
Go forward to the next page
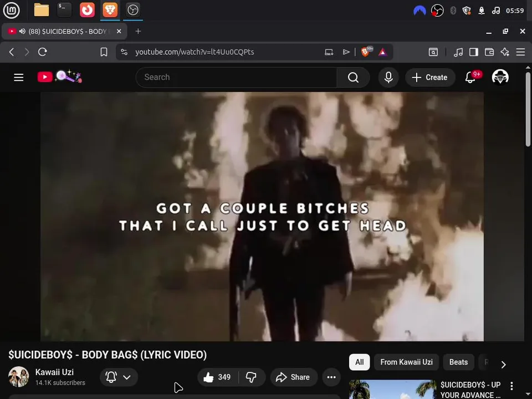pyautogui.click(x=27, y=52)
